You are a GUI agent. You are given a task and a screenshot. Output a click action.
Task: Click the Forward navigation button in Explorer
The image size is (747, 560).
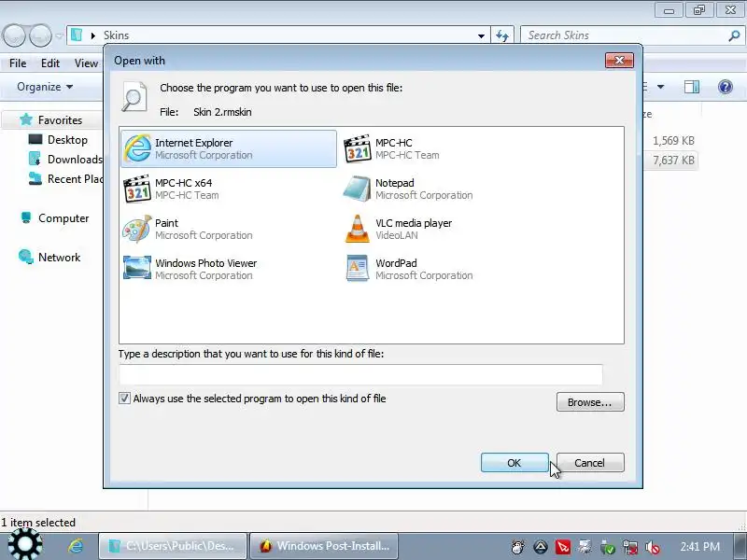(x=40, y=35)
